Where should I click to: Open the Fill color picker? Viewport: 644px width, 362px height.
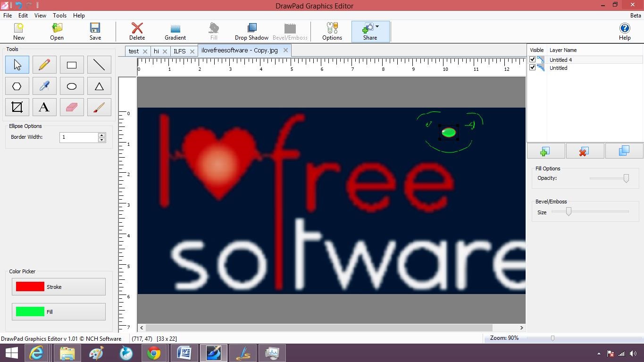59,311
